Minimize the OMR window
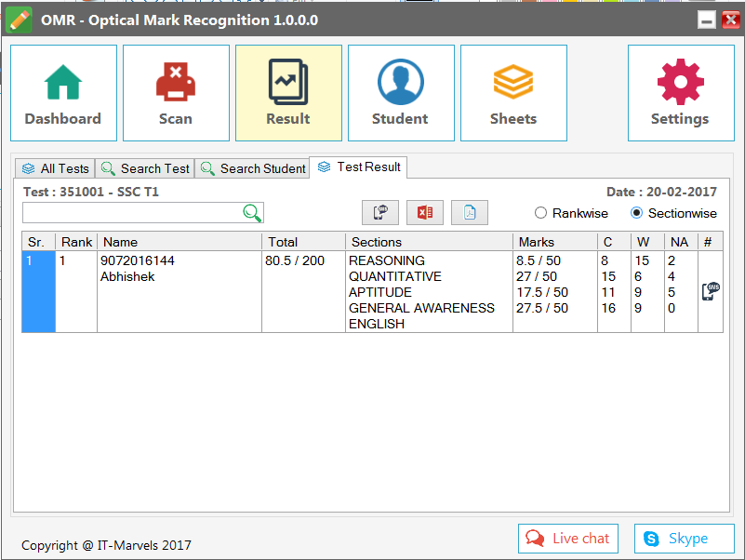The height and width of the screenshot is (560, 745). click(x=707, y=20)
